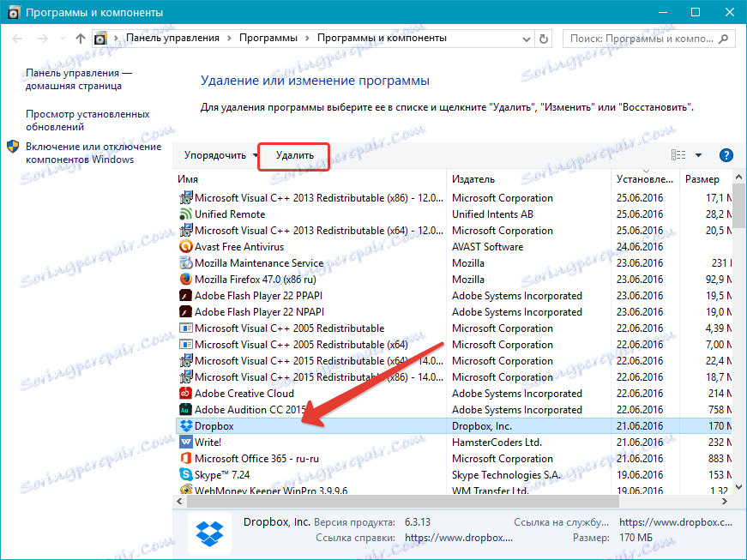The image size is (747, 560).
Task: Click horizontal scrollbar right arrow
Action: click(x=725, y=502)
